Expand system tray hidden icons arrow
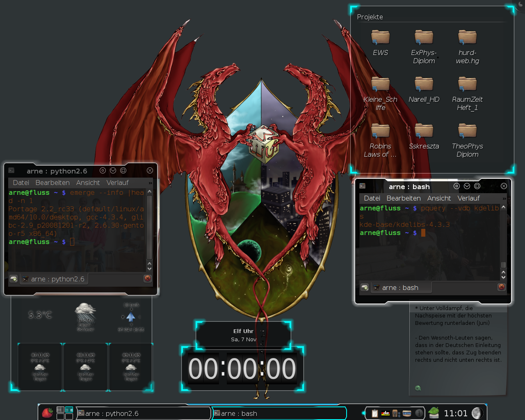 [363, 413]
